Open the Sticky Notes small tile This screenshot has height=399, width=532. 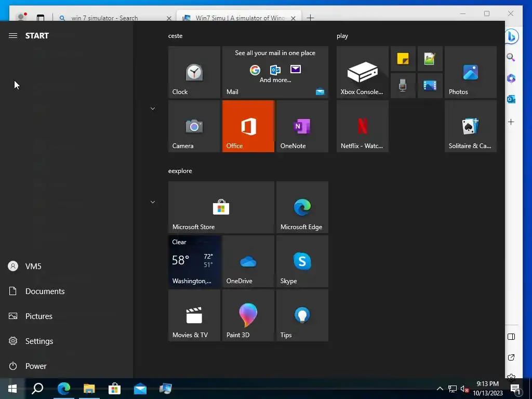[x=403, y=59]
